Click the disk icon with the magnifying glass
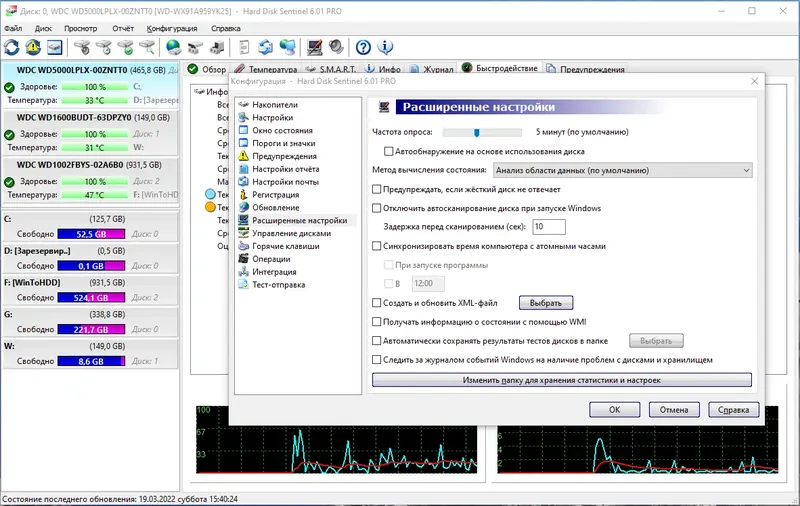The height and width of the screenshot is (506, 800). (147, 47)
